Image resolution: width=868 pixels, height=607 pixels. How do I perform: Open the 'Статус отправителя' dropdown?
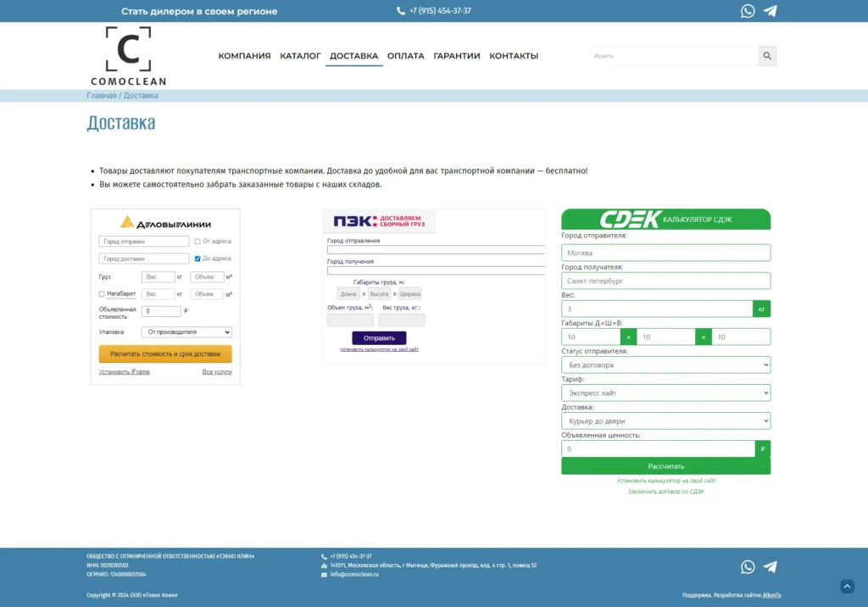pyautogui.click(x=665, y=365)
